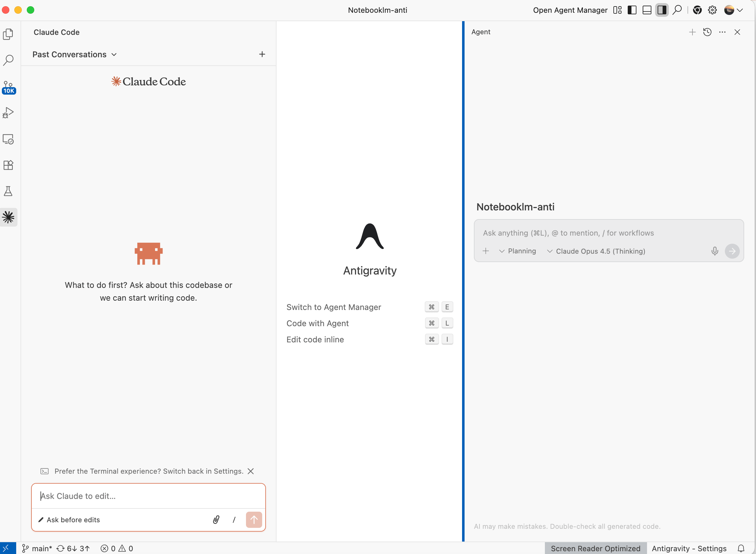Focus the 'Ask anything' Agent input
Image resolution: width=756 pixels, height=554 pixels.
(x=609, y=233)
